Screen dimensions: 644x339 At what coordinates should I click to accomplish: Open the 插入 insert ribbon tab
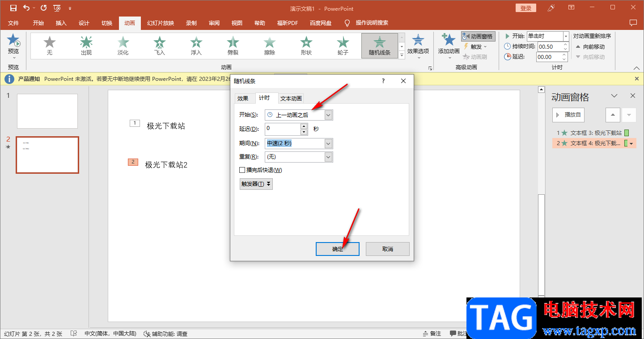61,23
